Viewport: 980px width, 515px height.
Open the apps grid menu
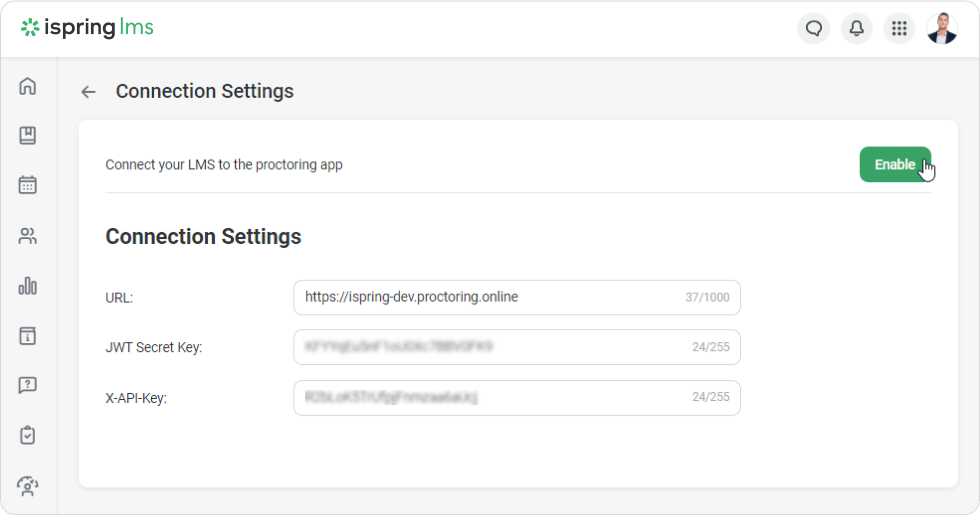click(899, 29)
